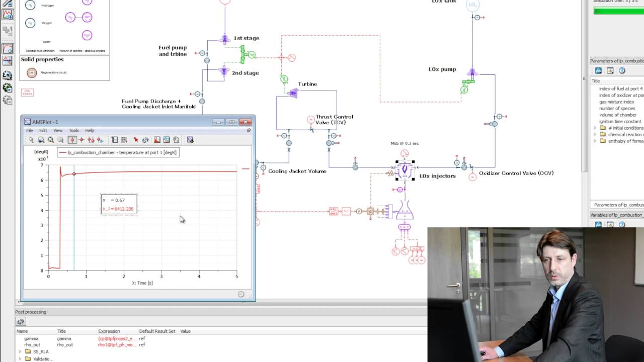
Task: Click the cursor with blue play arrow icon
Action: (100, 140)
